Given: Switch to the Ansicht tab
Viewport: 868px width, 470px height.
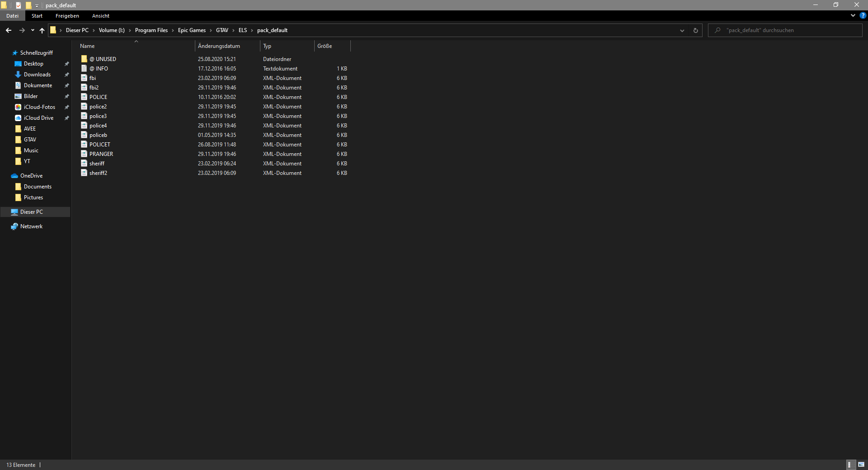Looking at the screenshot, I should (x=100, y=16).
